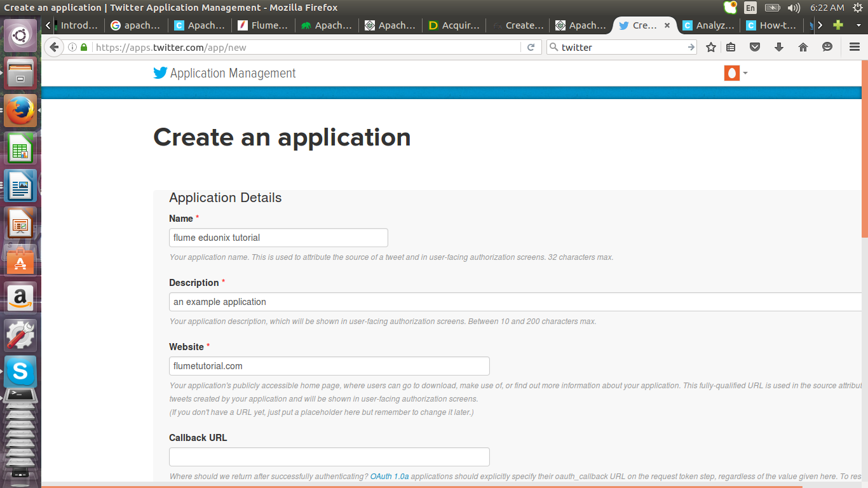Bookmark this page with the star icon
The width and height of the screenshot is (868, 488).
click(711, 47)
